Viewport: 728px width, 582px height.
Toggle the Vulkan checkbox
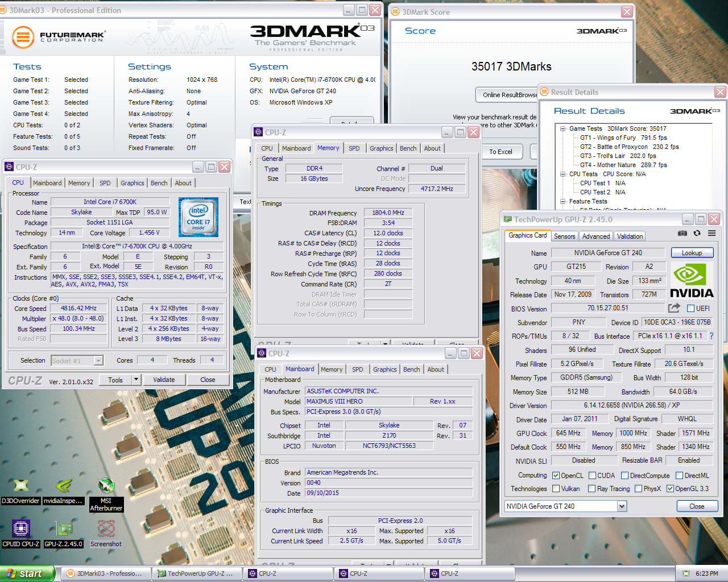click(556, 489)
